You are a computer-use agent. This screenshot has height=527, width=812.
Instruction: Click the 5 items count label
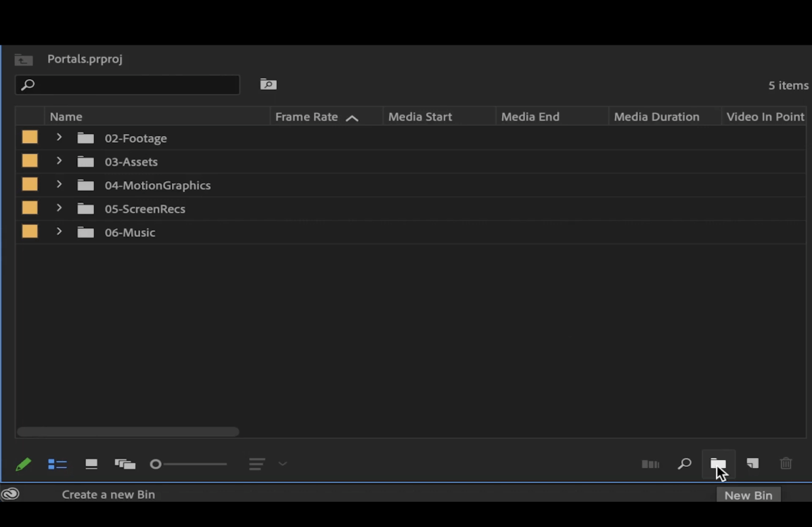788,85
